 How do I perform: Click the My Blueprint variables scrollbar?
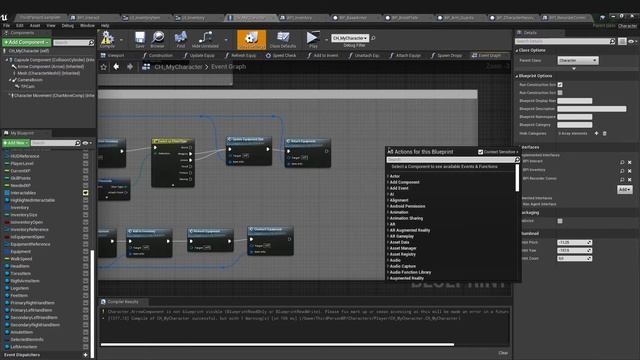92,304
